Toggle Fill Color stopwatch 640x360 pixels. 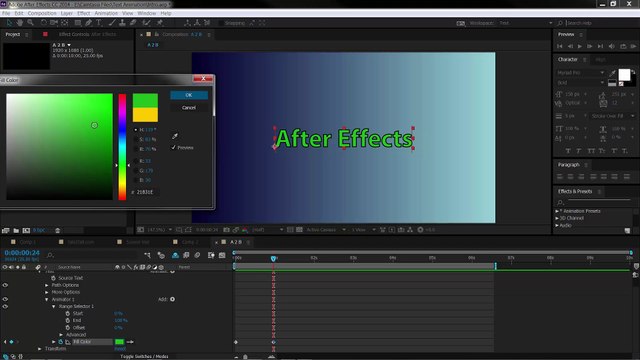pos(61,342)
